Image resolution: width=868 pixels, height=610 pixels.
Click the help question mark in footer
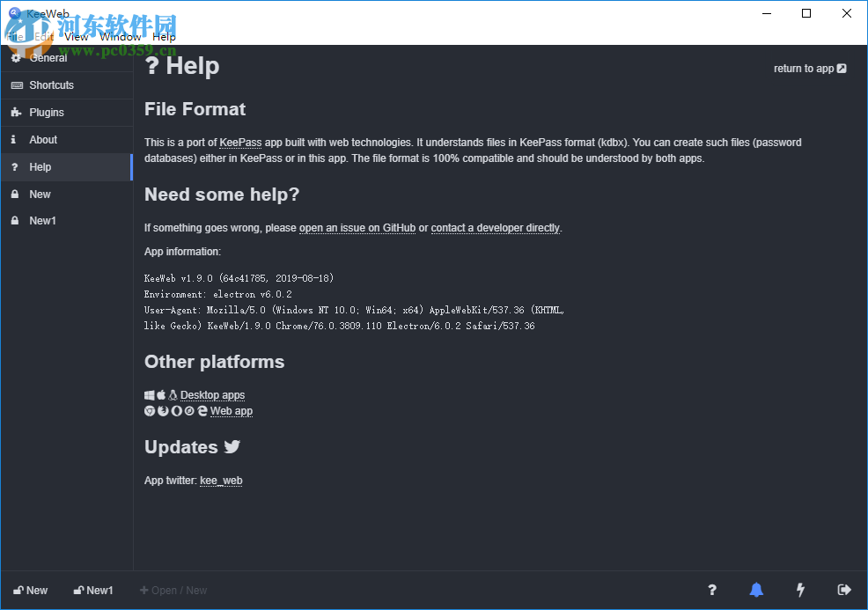click(x=711, y=590)
